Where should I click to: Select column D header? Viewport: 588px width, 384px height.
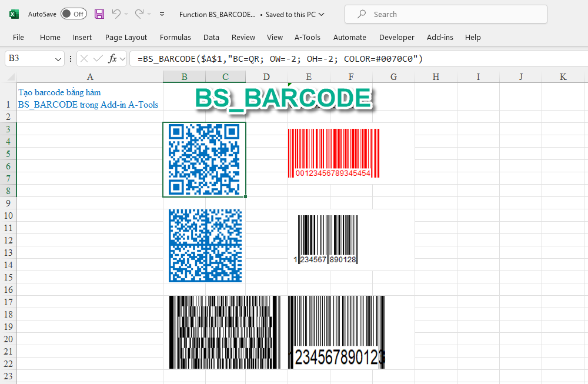266,77
